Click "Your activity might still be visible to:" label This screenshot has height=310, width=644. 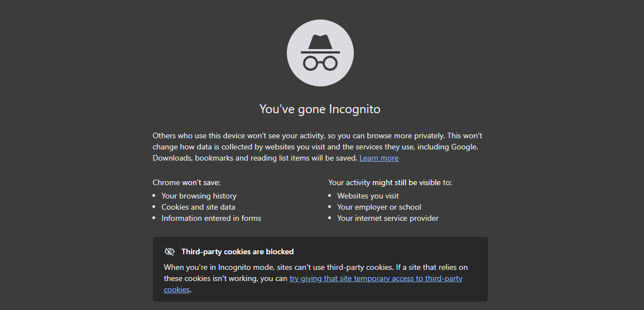(x=390, y=182)
